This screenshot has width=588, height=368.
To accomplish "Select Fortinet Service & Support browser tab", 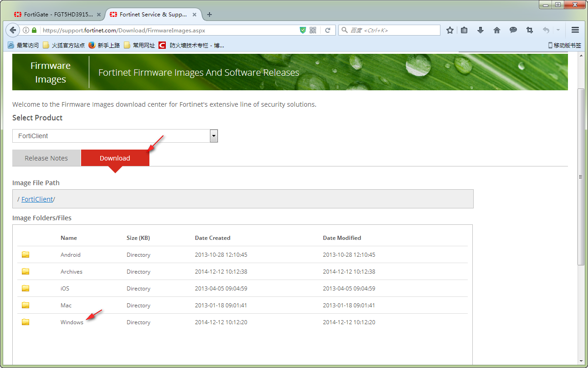I will tap(153, 15).
